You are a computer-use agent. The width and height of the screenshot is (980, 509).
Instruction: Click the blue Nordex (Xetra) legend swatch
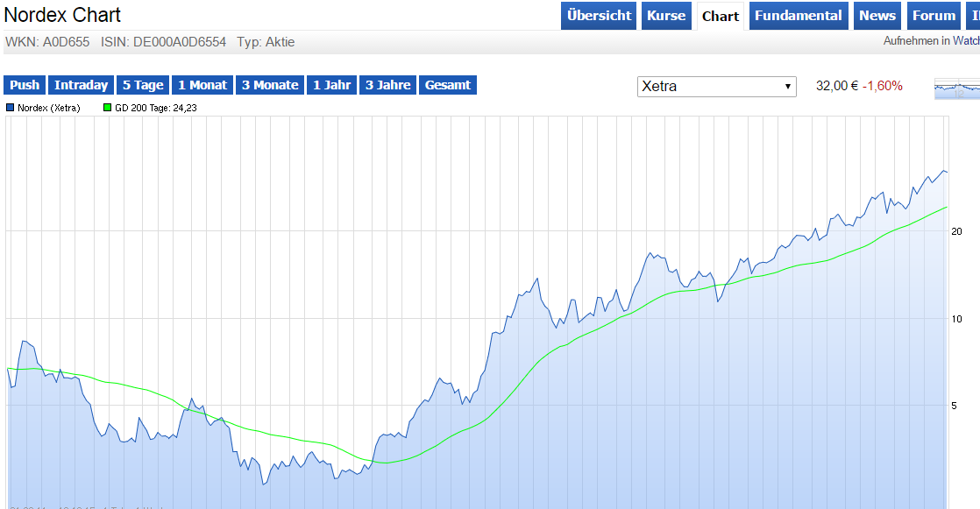pos(10,108)
